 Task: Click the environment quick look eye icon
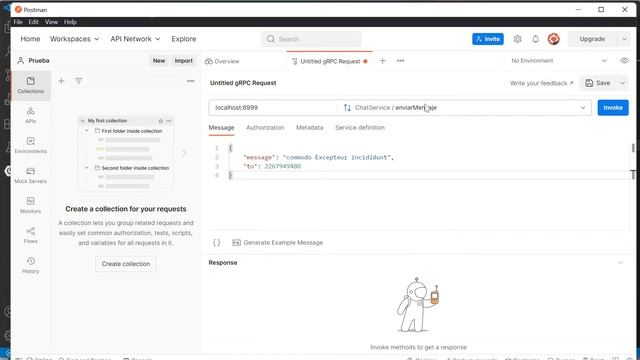[x=624, y=60]
